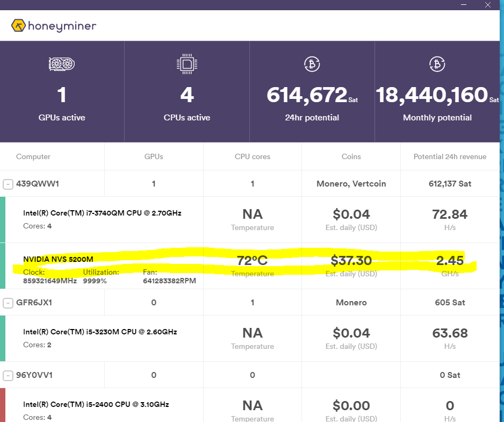
Task: Click the CPU cores column header
Action: pos(253,156)
